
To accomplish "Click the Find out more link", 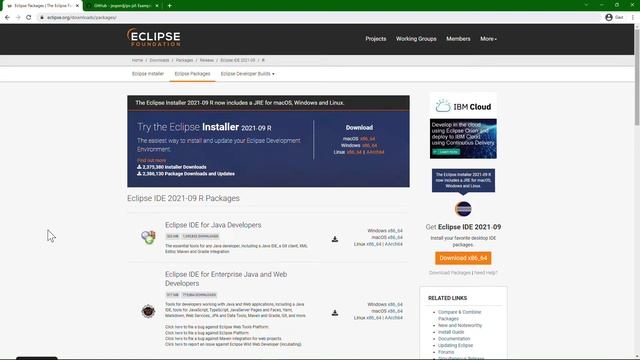I will click(151, 160).
